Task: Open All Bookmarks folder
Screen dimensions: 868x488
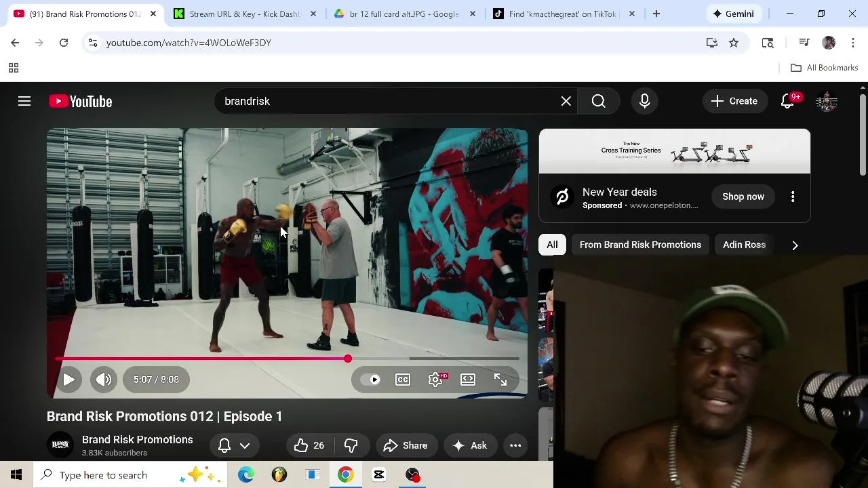Action: click(x=825, y=68)
